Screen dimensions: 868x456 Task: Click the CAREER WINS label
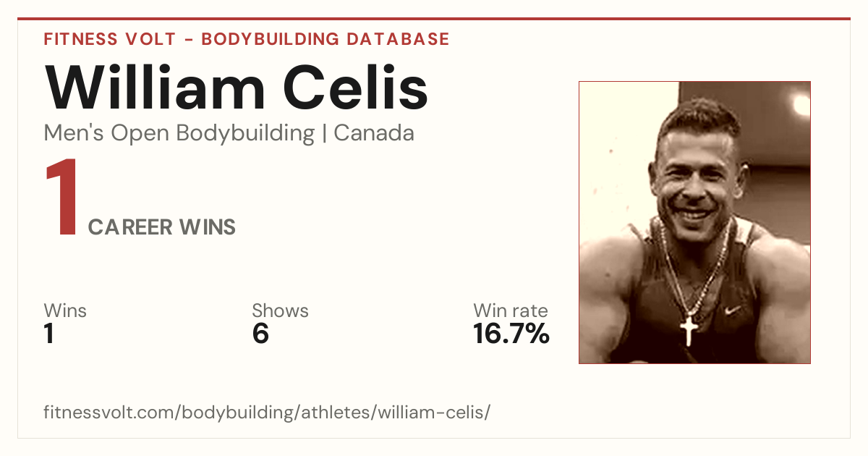pyautogui.click(x=162, y=227)
